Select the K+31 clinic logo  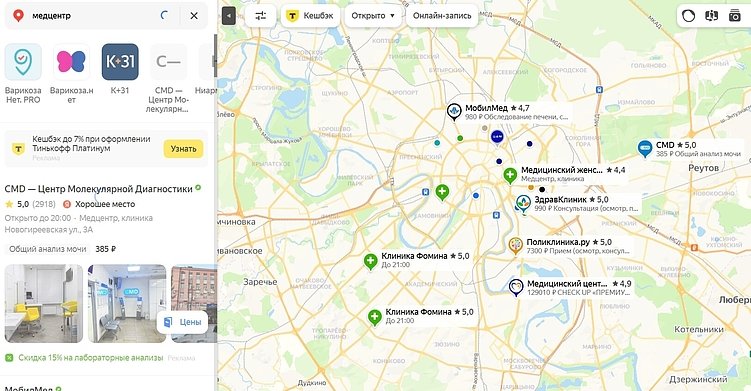pos(120,62)
